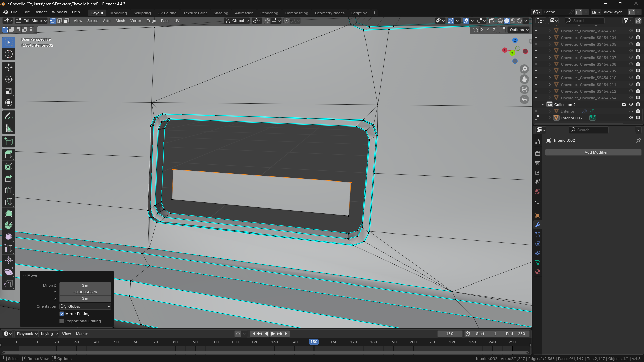Viewport: 644px width, 362px height.
Task: Toggle Collection 2 exclude checkbox
Action: (624, 104)
